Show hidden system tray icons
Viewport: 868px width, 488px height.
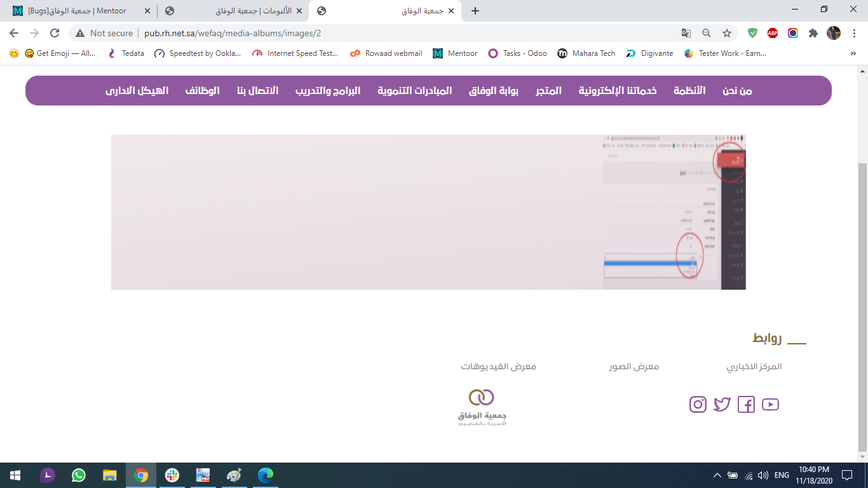pyautogui.click(x=717, y=475)
